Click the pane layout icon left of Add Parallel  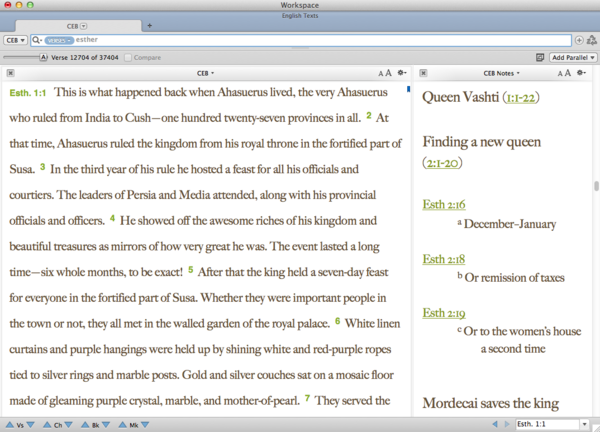[540, 57]
